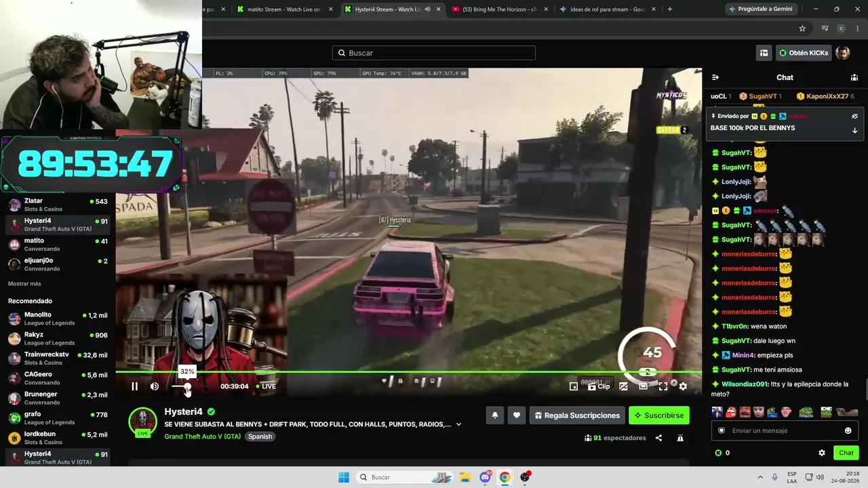The image size is (868, 488).
Task: Click Regala Suscripciones button
Action: click(x=577, y=415)
